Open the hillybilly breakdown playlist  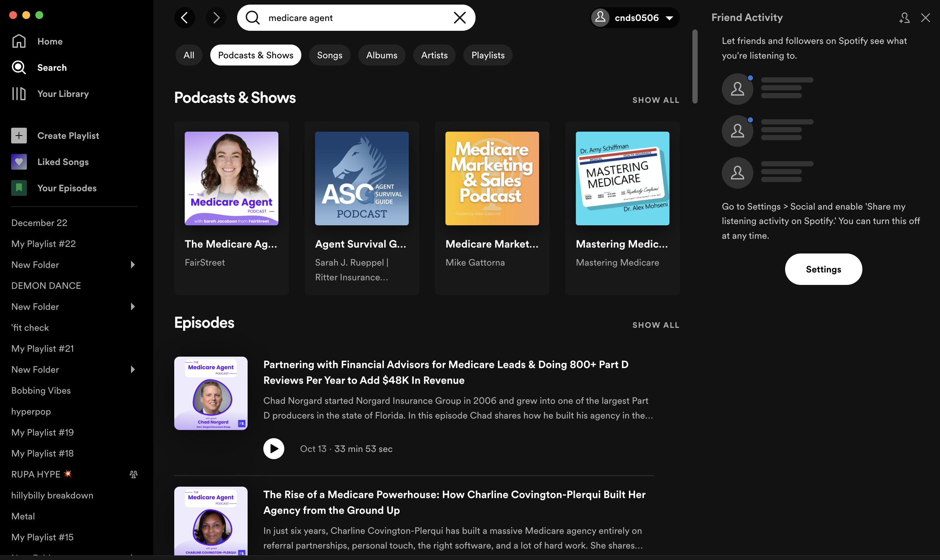coord(52,495)
